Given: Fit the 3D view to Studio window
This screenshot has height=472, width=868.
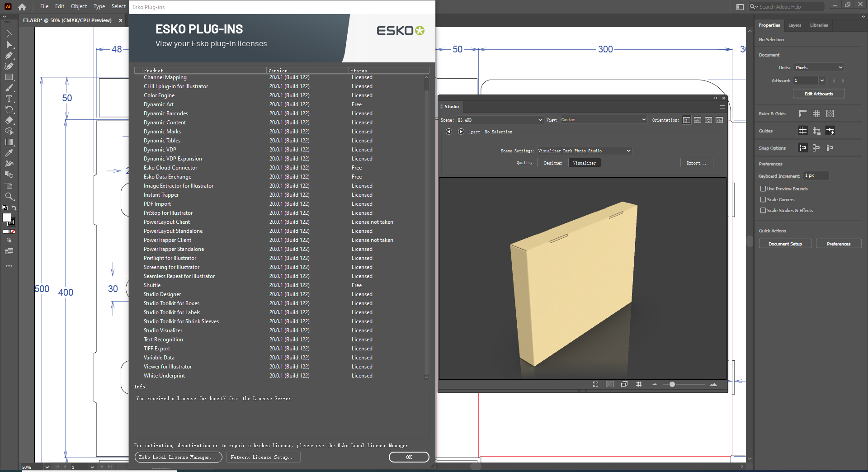Looking at the screenshot, I should tap(596, 384).
